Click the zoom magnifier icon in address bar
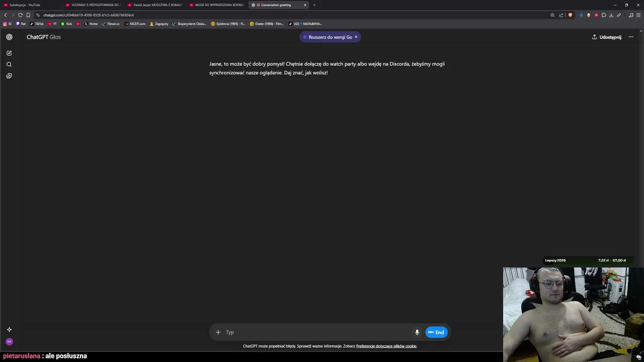 click(552, 15)
